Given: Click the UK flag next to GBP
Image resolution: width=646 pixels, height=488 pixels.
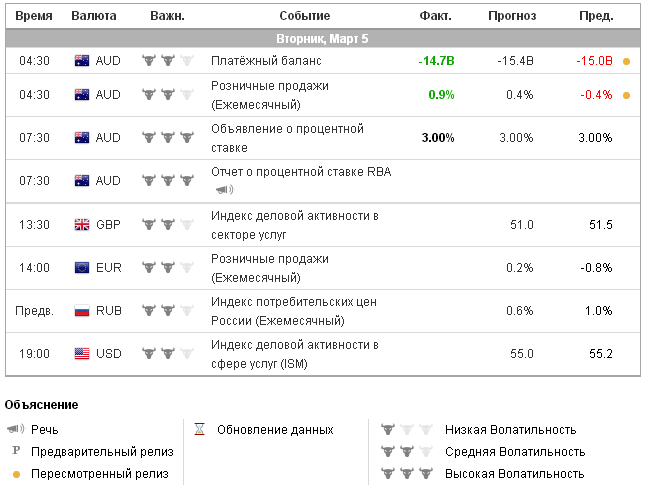Looking at the screenshot, I should click(82, 225).
